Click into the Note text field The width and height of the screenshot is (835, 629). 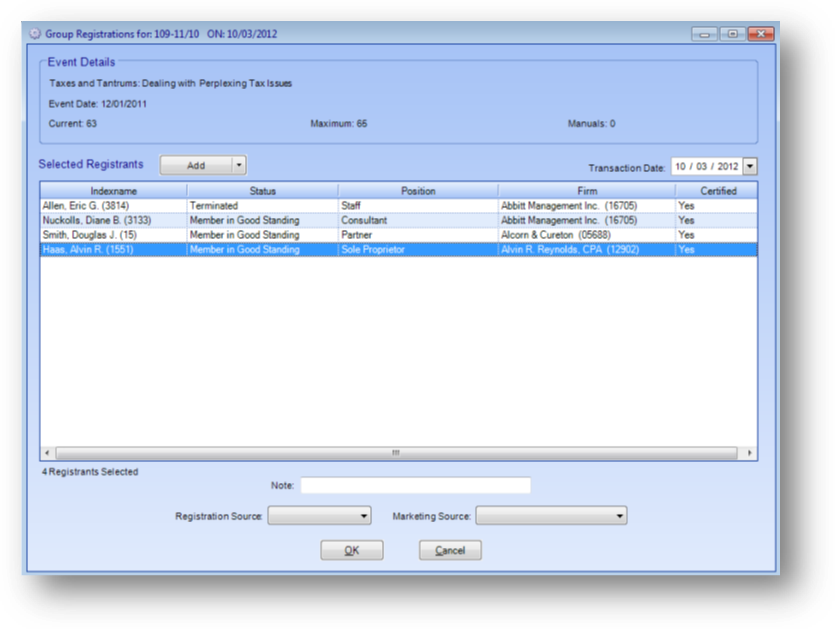[415, 485]
